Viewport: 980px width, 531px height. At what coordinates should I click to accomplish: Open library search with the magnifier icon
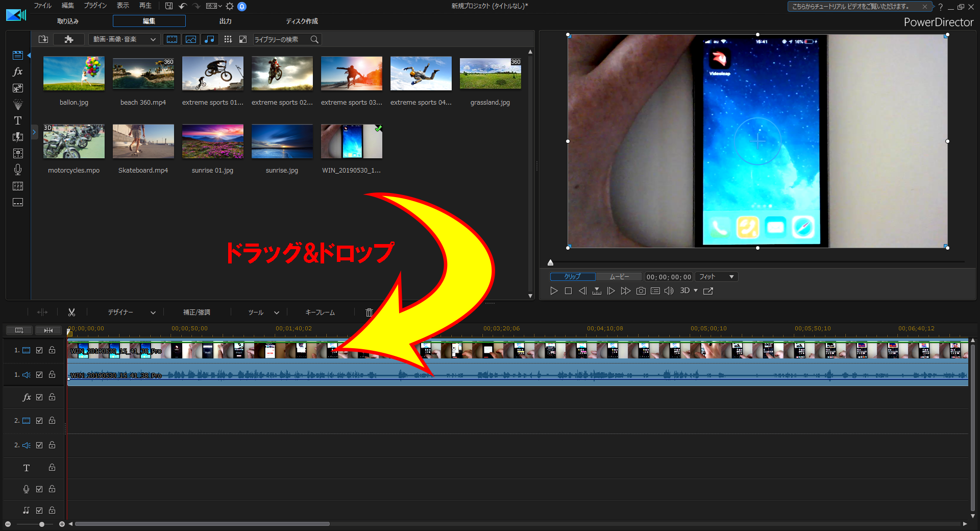(x=314, y=39)
